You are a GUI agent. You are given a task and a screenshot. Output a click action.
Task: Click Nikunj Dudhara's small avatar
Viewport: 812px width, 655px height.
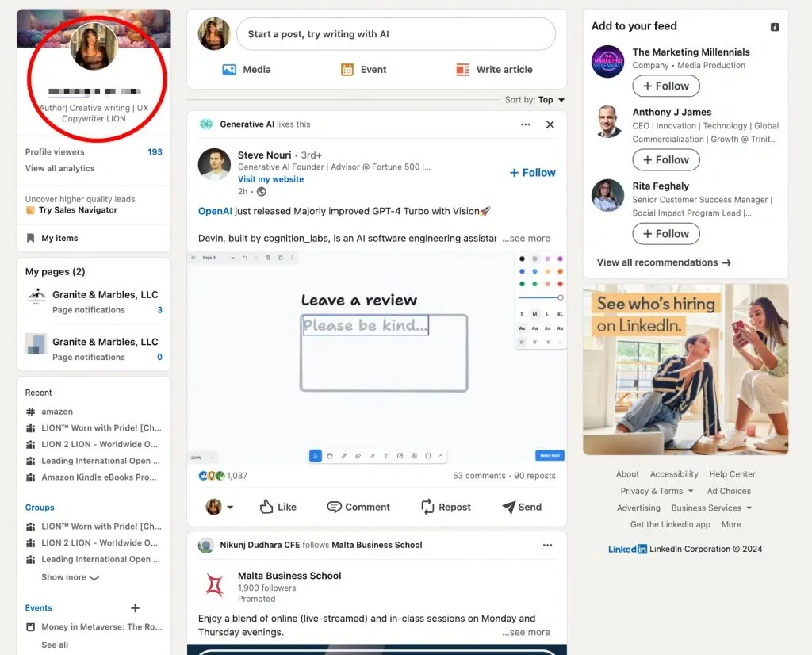point(206,546)
